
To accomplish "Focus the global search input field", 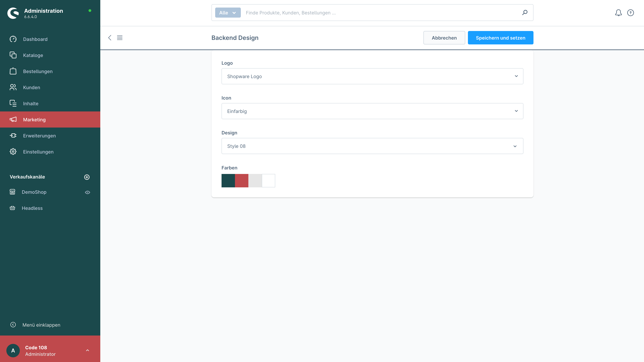I will pyautogui.click(x=380, y=13).
